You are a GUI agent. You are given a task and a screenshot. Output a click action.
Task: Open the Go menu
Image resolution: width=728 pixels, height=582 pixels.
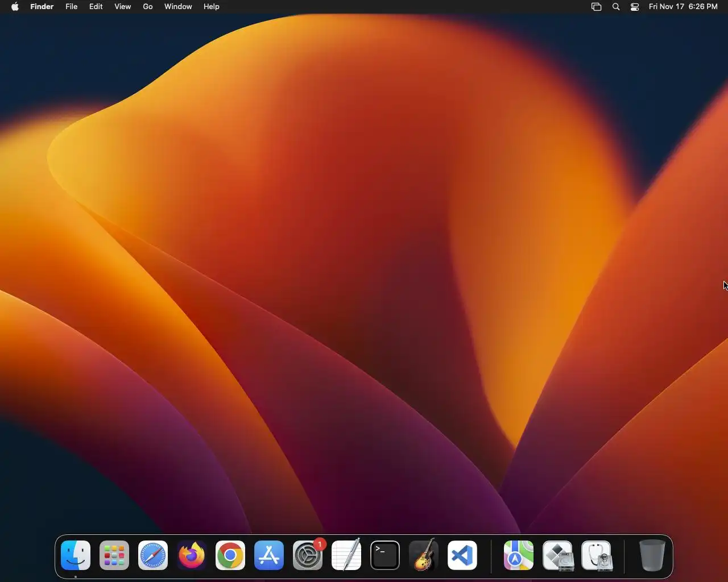[x=148, y=7]
